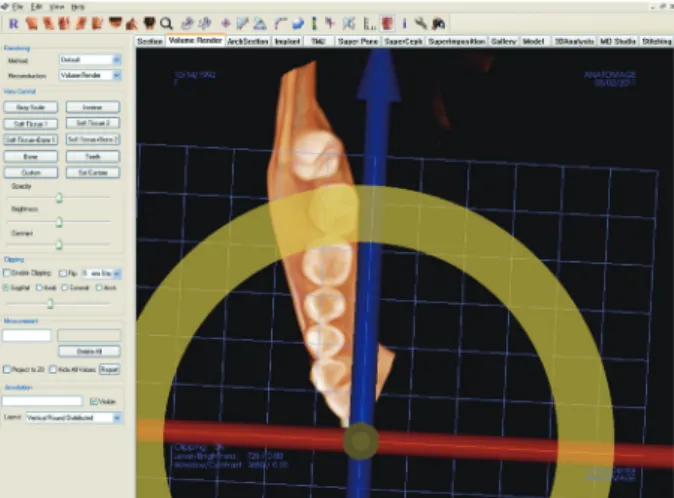Switch to the Model tab
674x498 pixels.
click(x=533, y=41)
